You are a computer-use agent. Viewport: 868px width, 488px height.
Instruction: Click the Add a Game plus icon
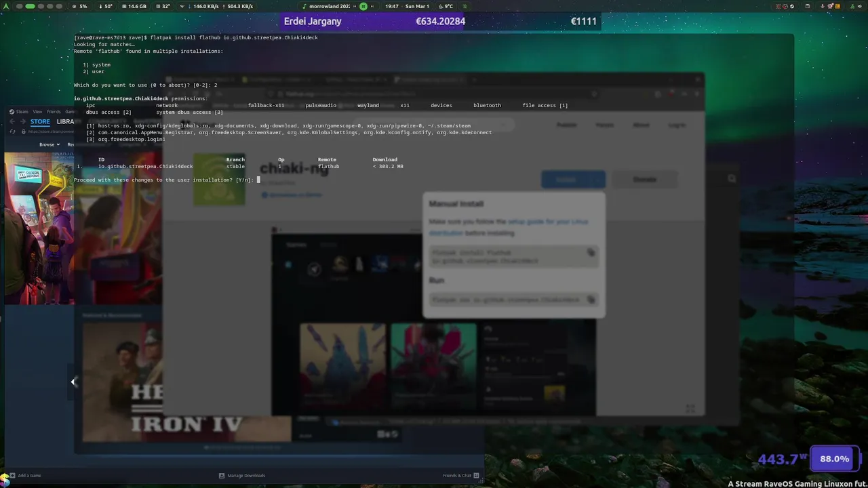tap(12, 476)
